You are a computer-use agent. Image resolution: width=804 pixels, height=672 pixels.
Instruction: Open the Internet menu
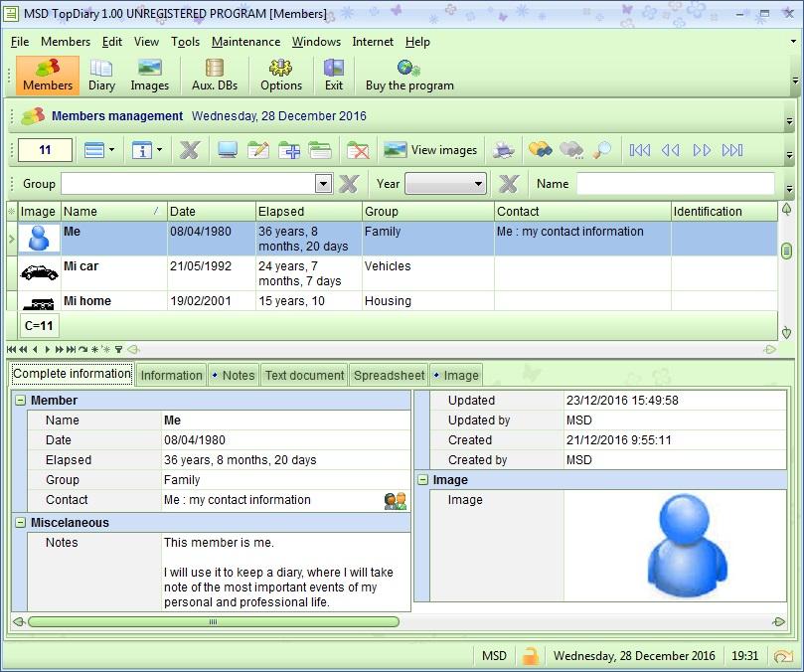click(373, 42)
